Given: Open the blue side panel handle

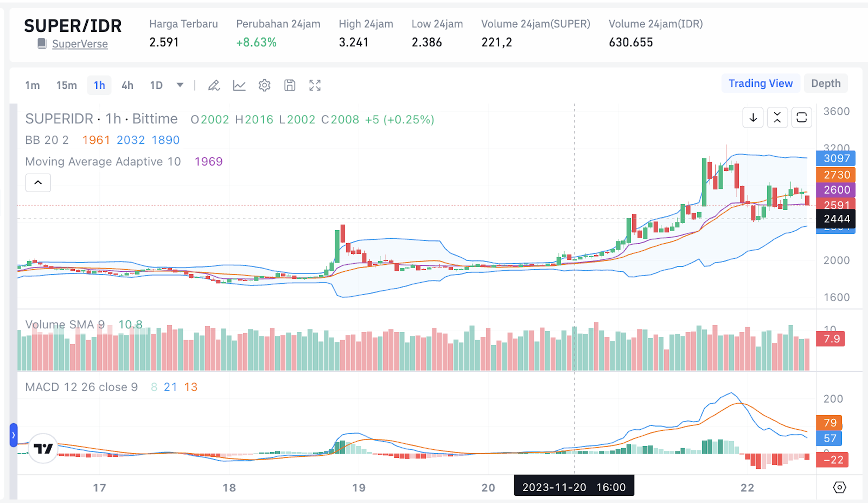Looking at the screenshot, I should click(x=14, y=435).
